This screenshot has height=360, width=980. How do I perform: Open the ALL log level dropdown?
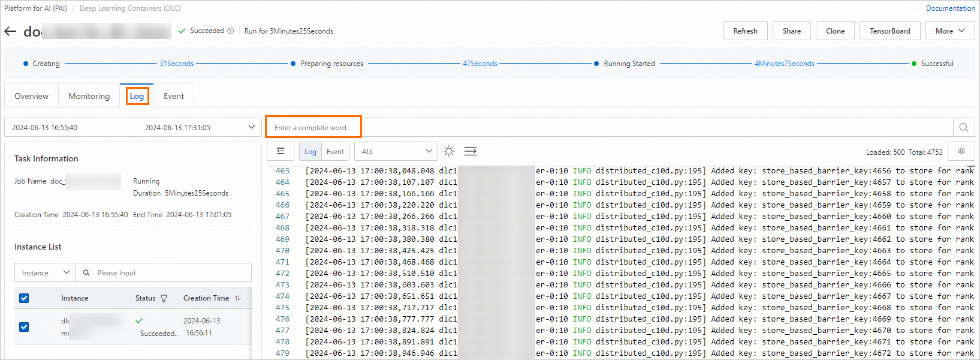[x=396, y=151]
